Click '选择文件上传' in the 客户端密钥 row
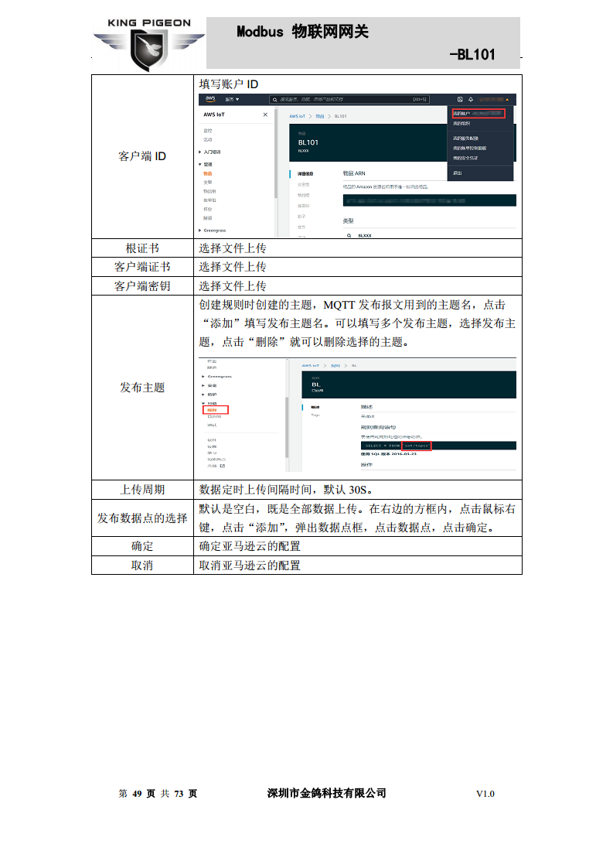 tap(233, 286)
